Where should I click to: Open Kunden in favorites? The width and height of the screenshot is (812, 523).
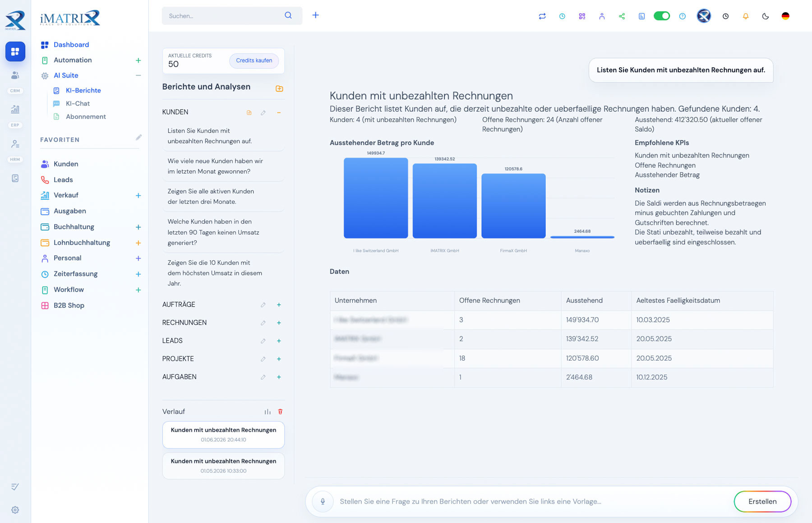click(66, 164)
